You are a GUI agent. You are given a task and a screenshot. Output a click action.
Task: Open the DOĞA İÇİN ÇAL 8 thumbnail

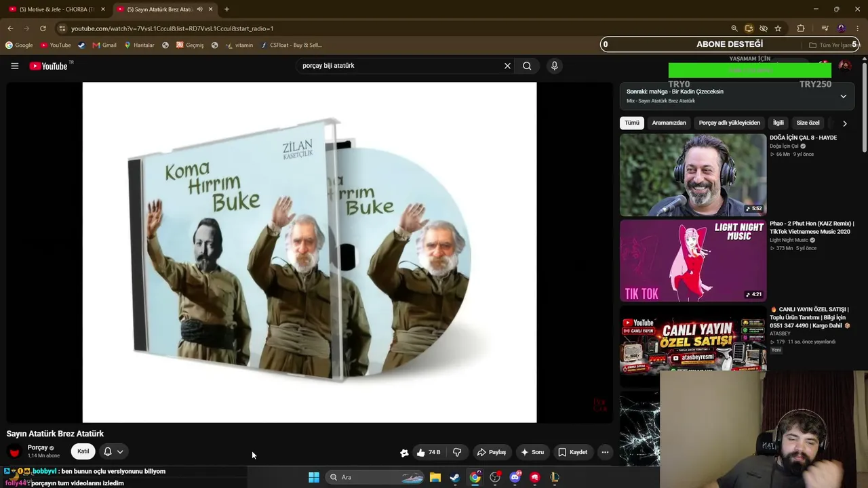693,175
